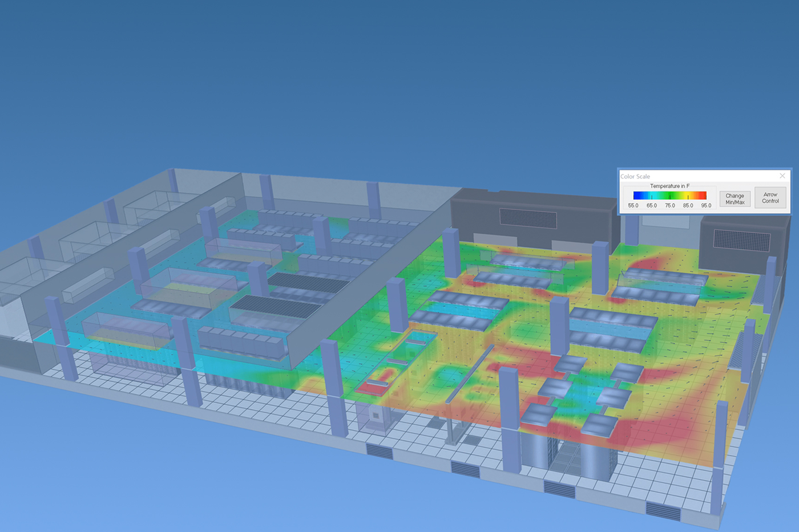Click the 65.0 scale label

[x=651, y=205]
